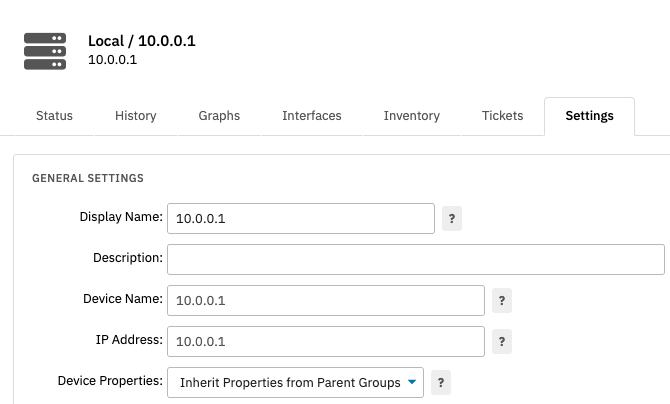Click the General Settings section heading
Viewport: 670px width, 404px height.
pos(88,178)
